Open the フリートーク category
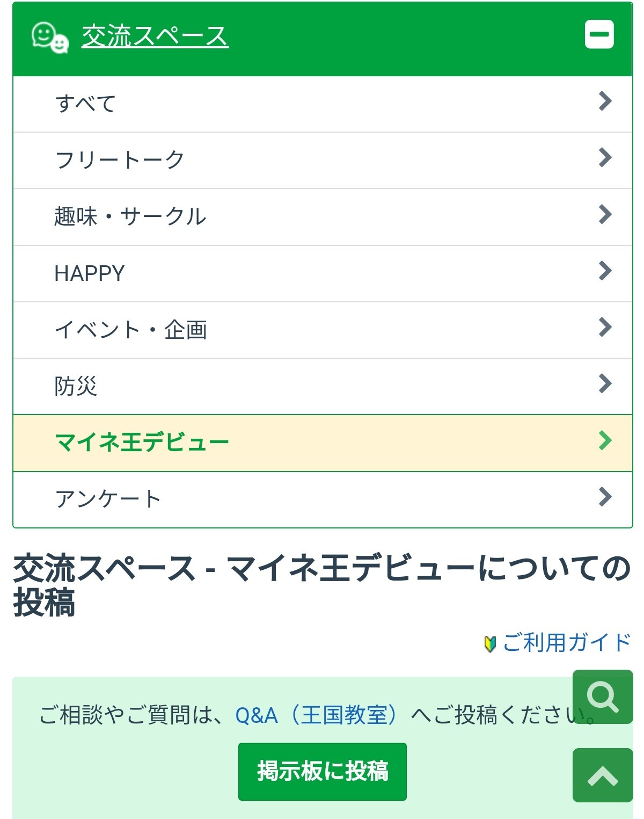Viewport: 644px width, 819px height. pyautogui.click(x=120, y=160)
